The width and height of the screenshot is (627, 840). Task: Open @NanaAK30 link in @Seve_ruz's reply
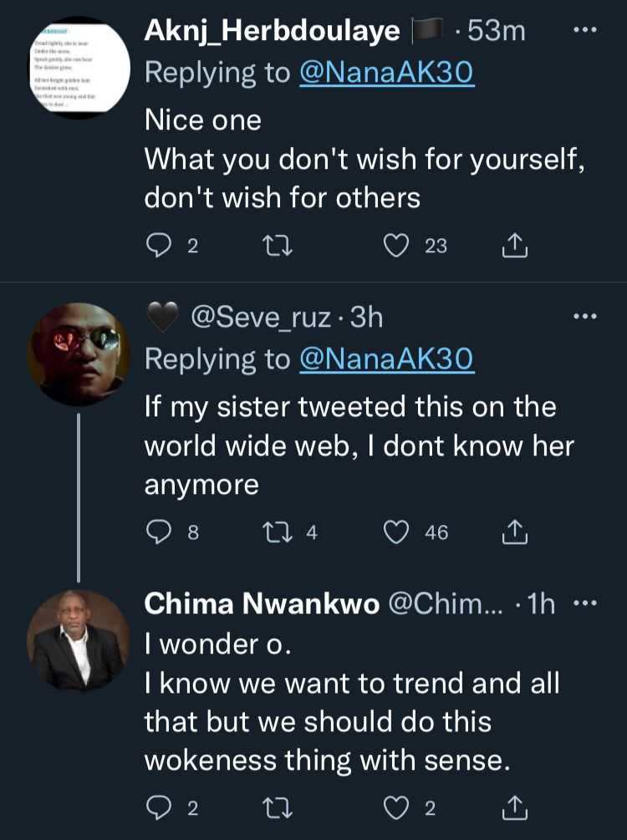point(387,359)
